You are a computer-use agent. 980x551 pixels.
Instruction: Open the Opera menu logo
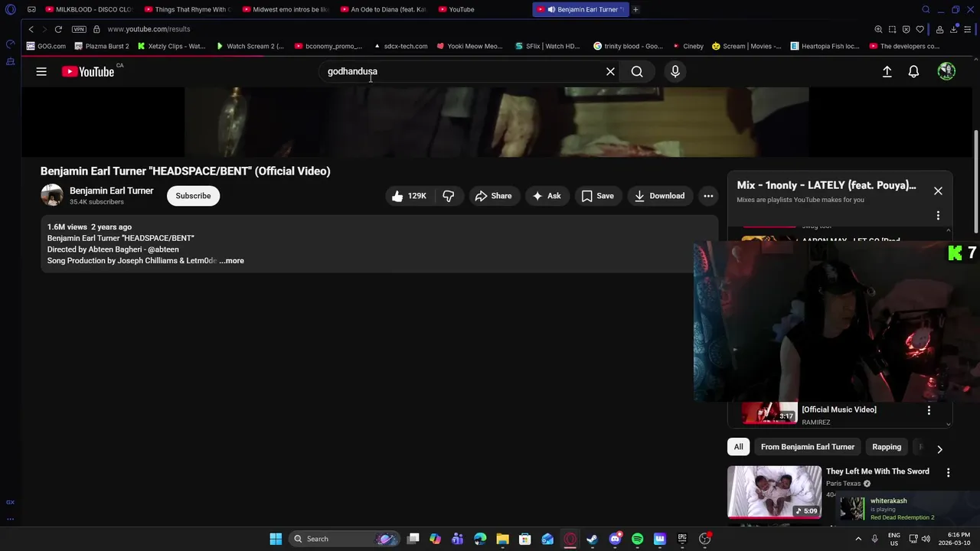coord(11,9)
